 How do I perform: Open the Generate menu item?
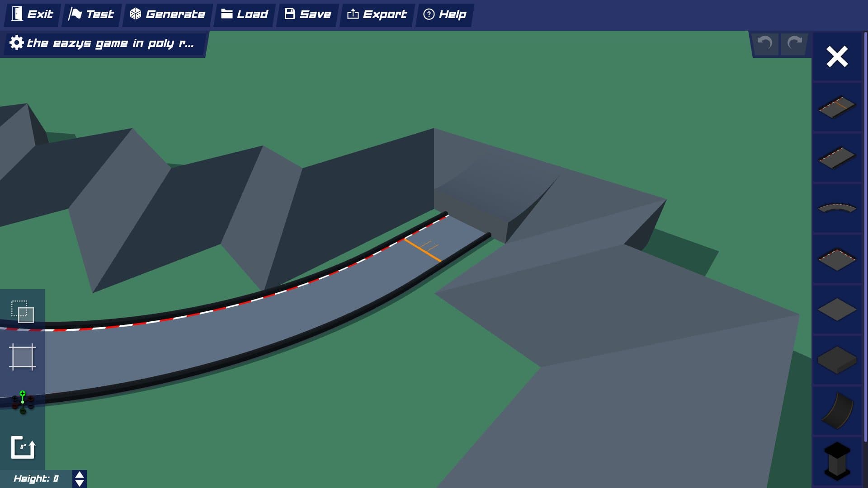168,14
